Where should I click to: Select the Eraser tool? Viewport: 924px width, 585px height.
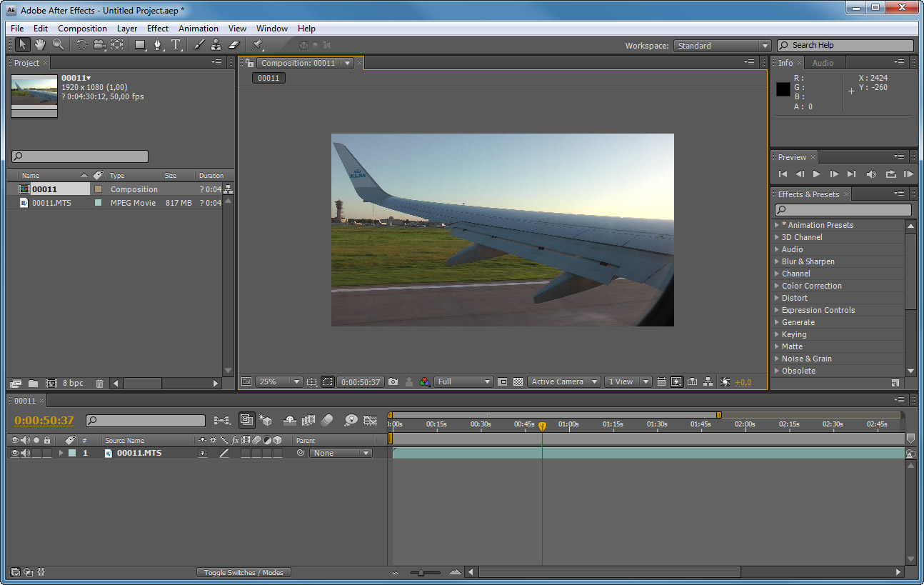[x=233, y=45]
